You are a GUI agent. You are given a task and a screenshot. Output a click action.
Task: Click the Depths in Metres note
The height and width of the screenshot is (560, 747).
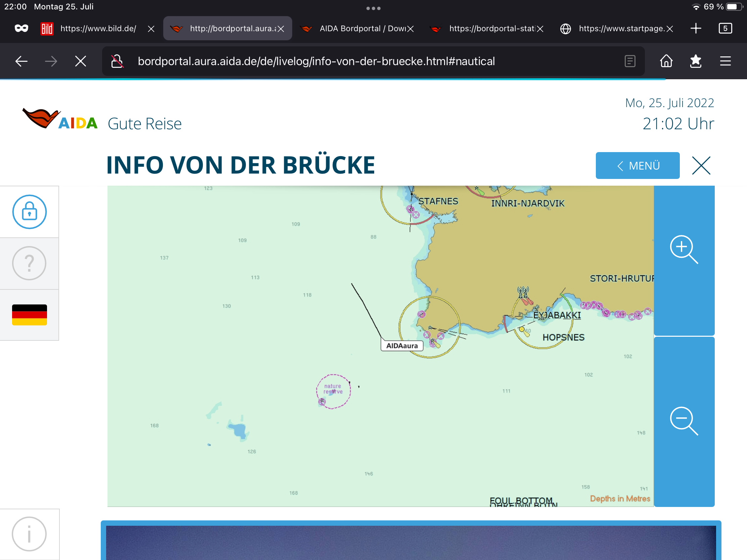pos(620,499)
